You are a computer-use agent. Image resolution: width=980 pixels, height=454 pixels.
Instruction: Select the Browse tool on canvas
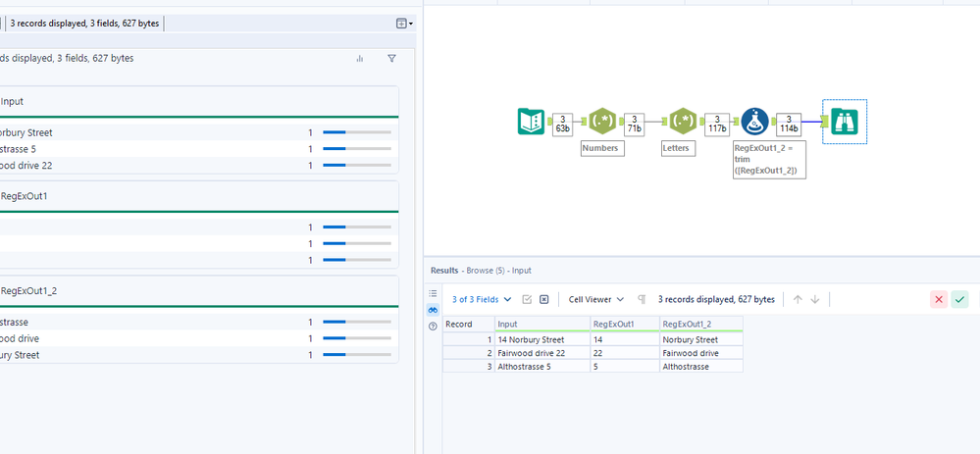point(845,122)
